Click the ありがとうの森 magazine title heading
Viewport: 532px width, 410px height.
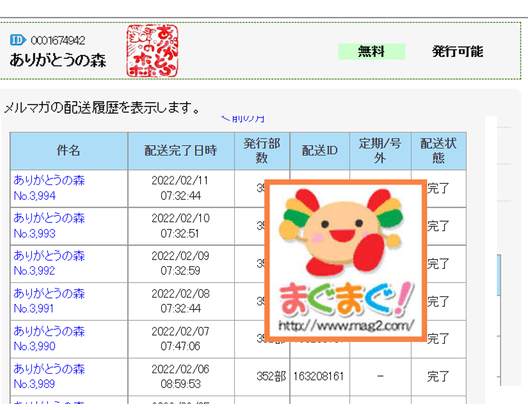(x=58, y=60)
